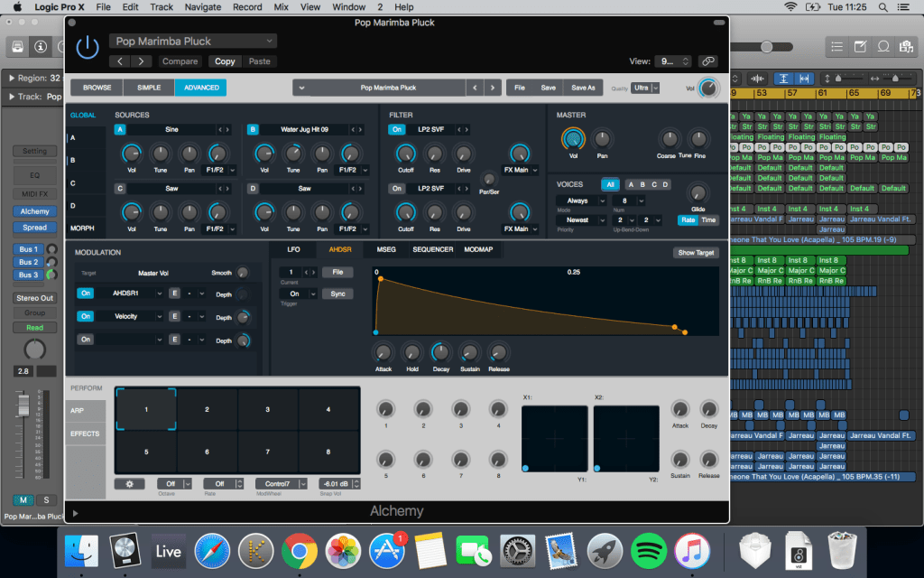
Task: Open the Wi-Fi icon in menu bar
Action: (790, 7)
